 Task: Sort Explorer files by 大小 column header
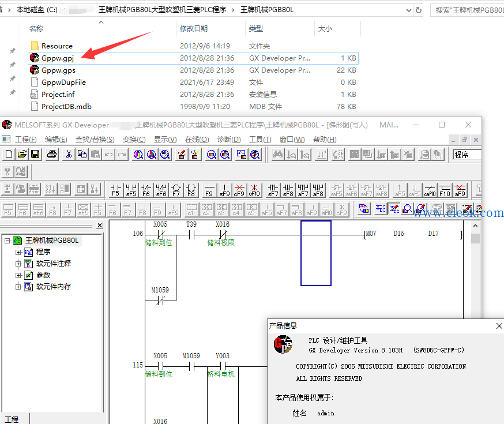coord(325,29)
